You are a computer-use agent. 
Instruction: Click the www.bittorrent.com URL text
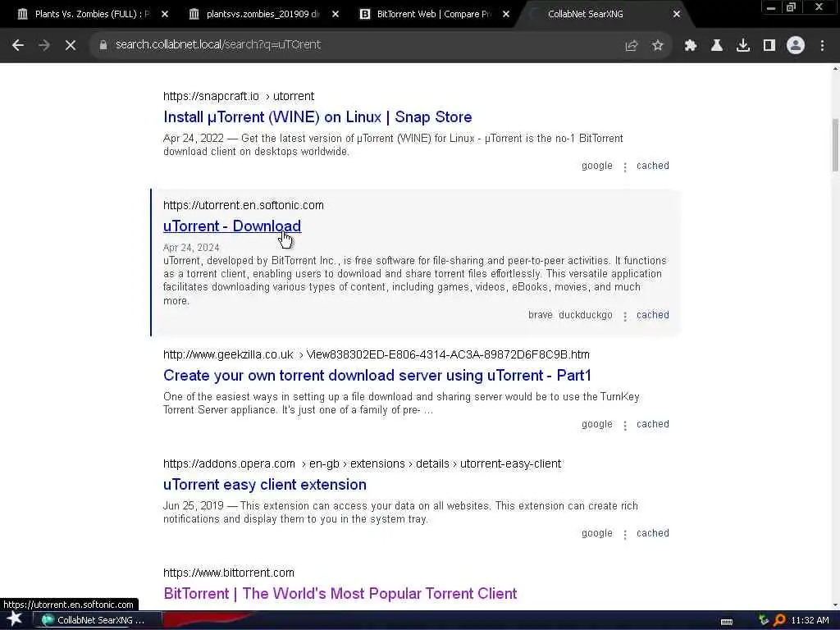pyautogui.click(x=229, y=573)
